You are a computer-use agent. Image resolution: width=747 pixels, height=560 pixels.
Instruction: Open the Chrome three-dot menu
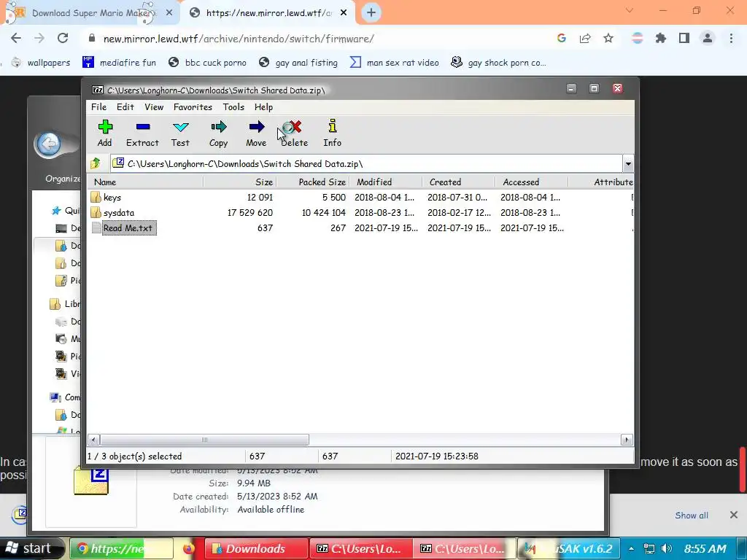coord(731,38)
